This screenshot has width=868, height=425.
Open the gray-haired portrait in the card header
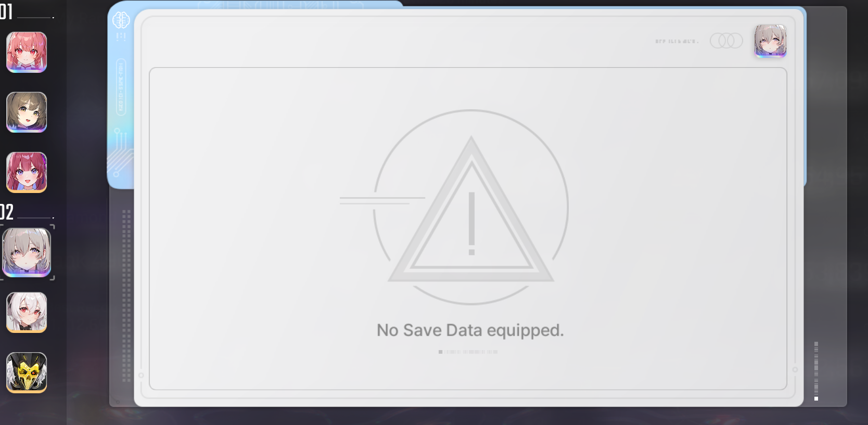tap(771, 41)
